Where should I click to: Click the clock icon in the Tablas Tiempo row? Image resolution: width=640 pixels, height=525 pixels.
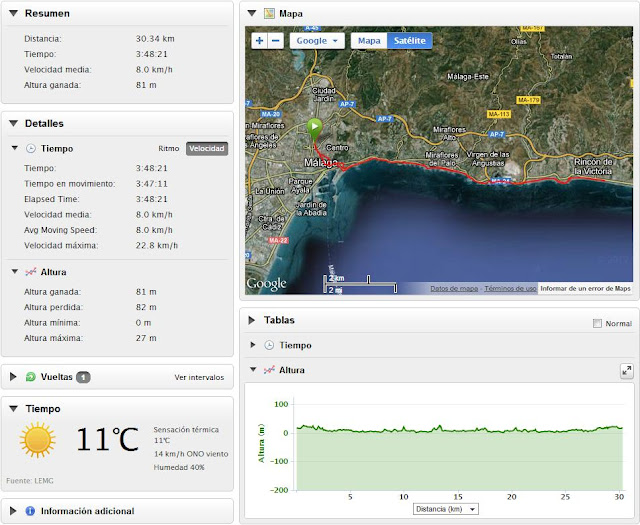[269, 345]
